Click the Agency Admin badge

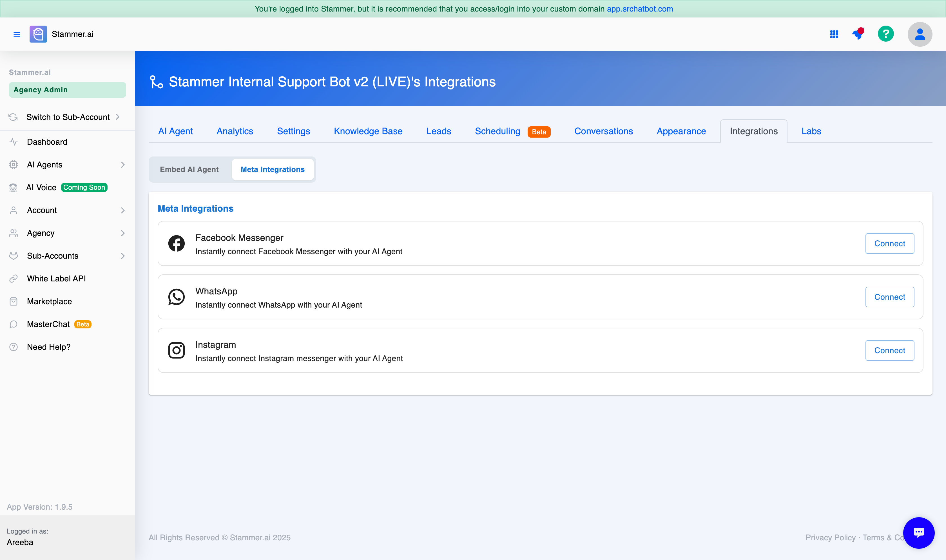[x=68, y=90]
